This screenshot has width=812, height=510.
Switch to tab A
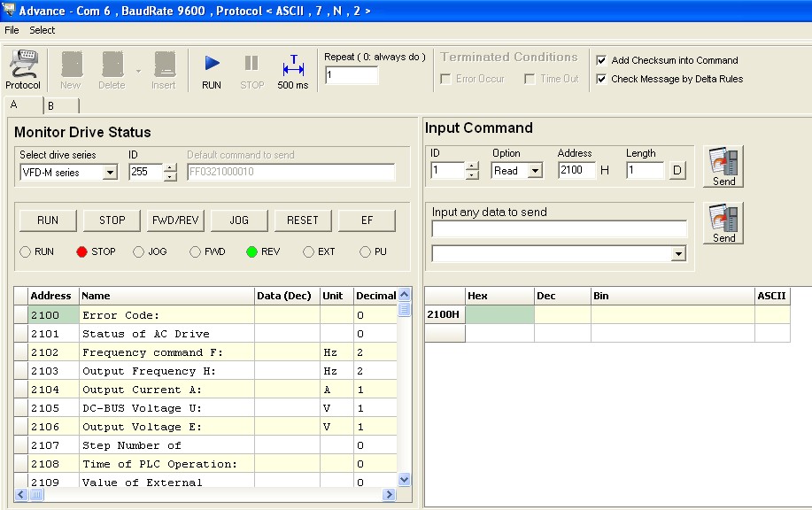tap(23, 105)
